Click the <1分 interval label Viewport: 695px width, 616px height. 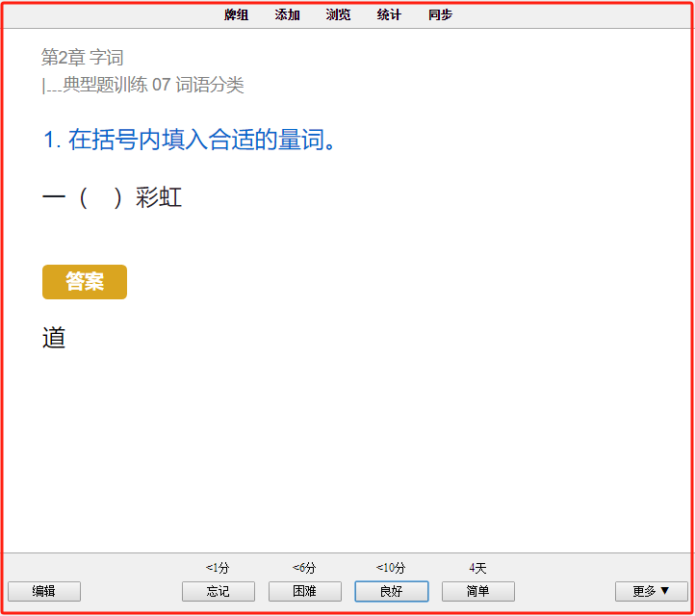tap(218, 568)
